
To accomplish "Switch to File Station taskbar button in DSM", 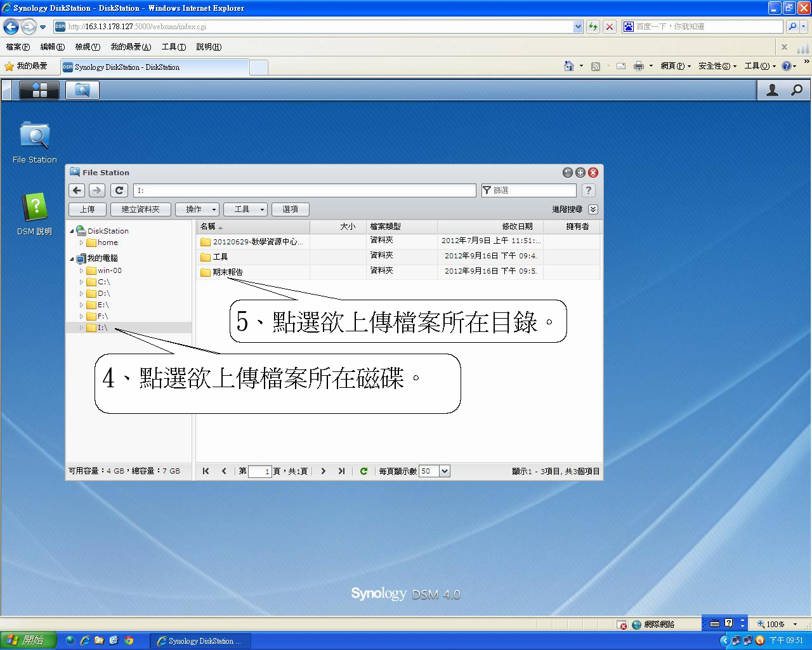I will (82, 91).
